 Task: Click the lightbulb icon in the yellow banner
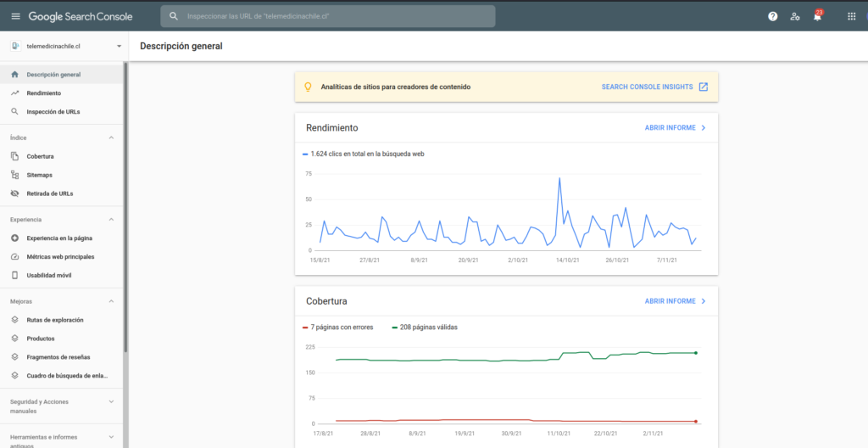[309, 87]
